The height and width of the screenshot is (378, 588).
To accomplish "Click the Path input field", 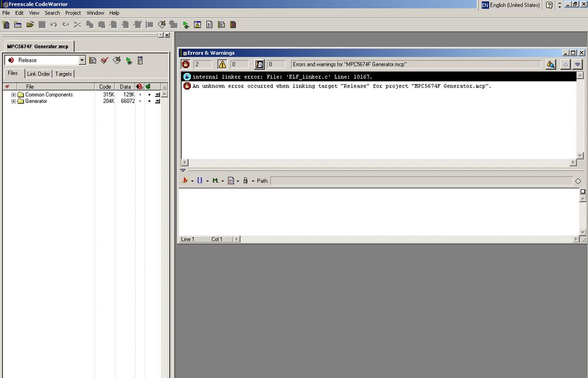I will pos(421,181).
